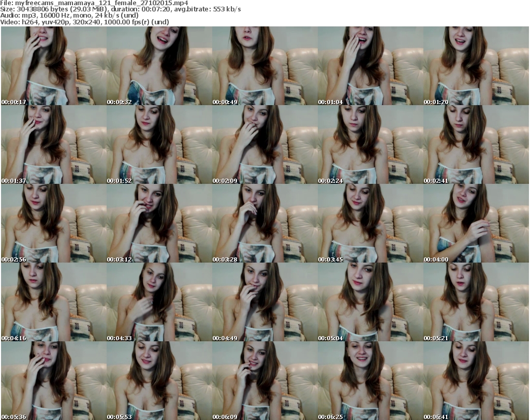Pick the thumbnail labeled 00:04:49
530x420 pixels.
[x=264, y=302]
